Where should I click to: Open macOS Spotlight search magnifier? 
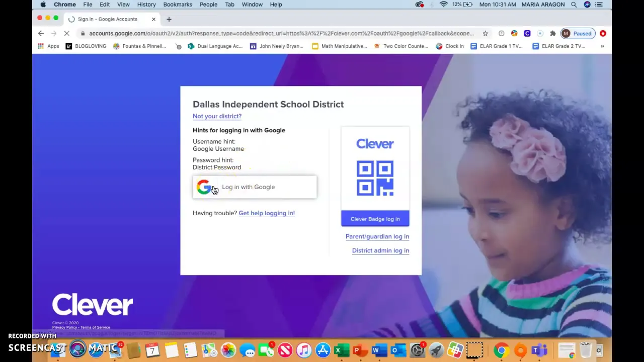pyautogui.click(x=574, y=5)
